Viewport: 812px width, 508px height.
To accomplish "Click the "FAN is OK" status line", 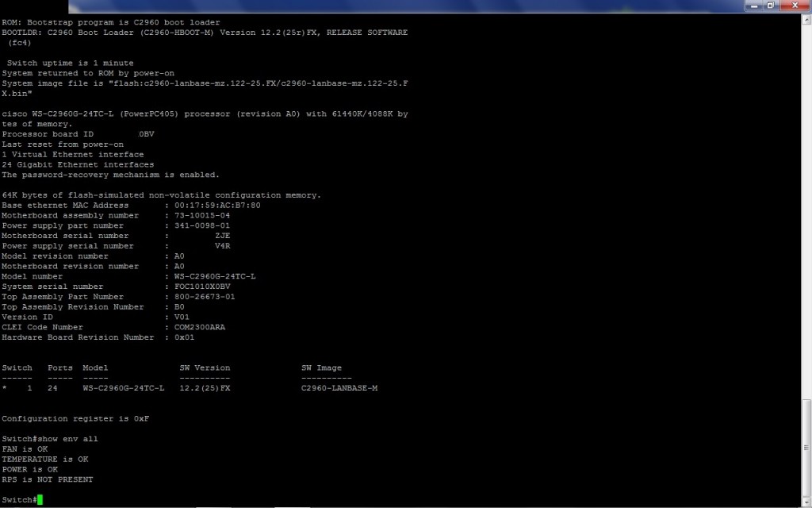I will pos(25,449).
